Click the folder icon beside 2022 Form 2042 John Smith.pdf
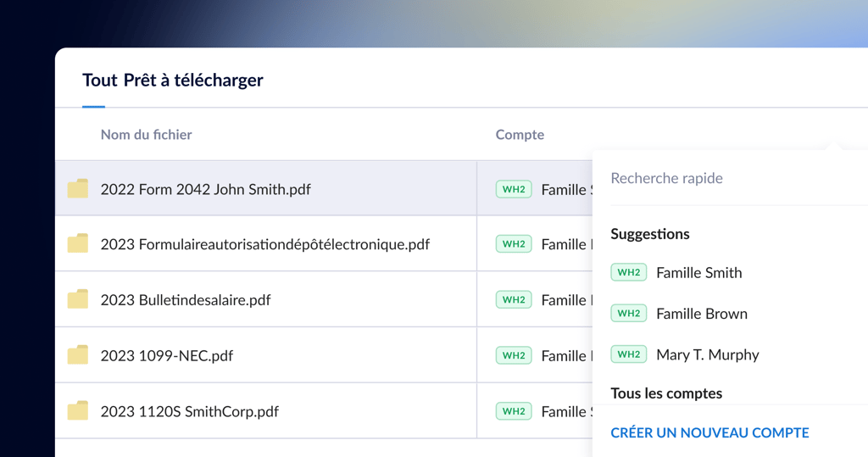 click(x=78, y=188)
